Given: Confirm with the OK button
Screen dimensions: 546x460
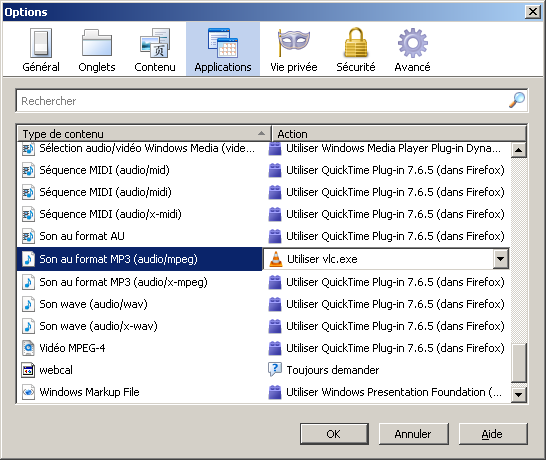Looking at the screenshot, I should [x=334, y=434].
